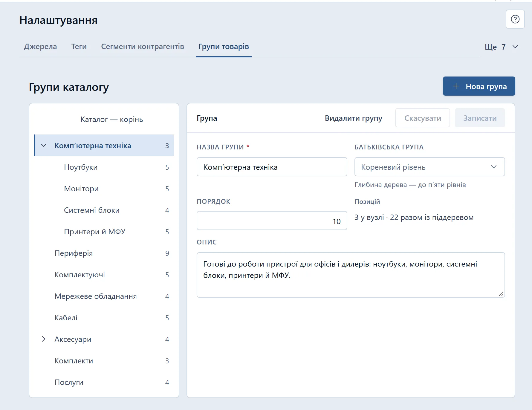Select the Кабелі group
This screenshot has height=410, width=532.
point(104,318)
